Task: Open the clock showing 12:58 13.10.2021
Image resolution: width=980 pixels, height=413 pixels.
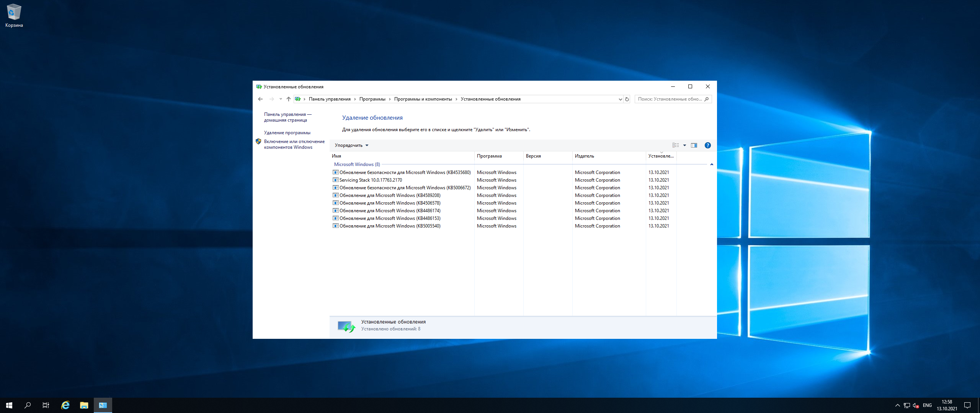Action: tap(947, 405)
